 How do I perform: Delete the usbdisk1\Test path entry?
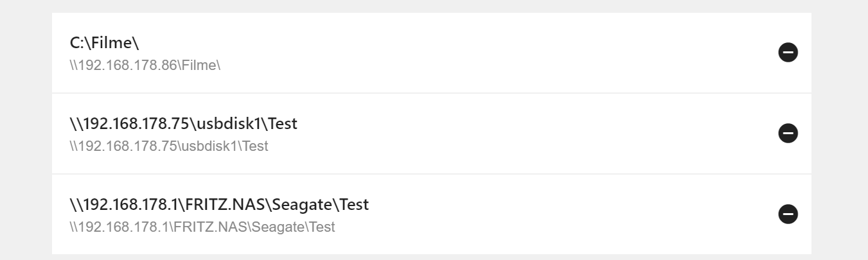point(788,133)
